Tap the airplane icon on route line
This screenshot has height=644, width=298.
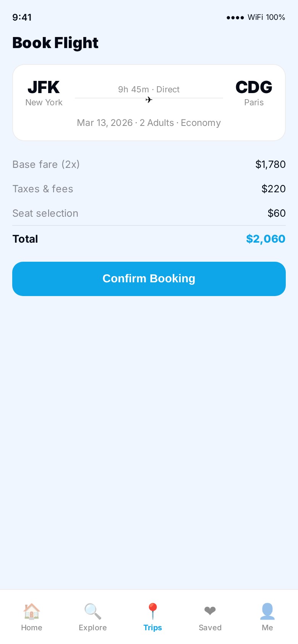coord(149,100)
